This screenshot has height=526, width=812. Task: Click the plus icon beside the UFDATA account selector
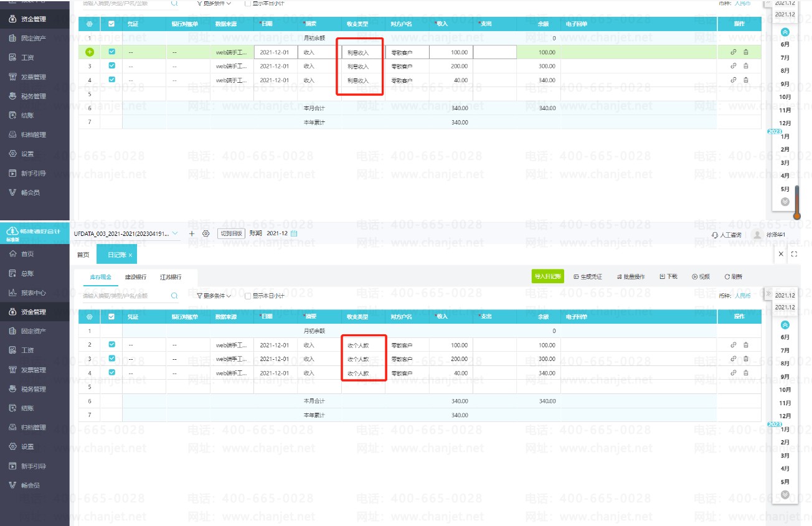pyautogui.click(x=192, y=233)
